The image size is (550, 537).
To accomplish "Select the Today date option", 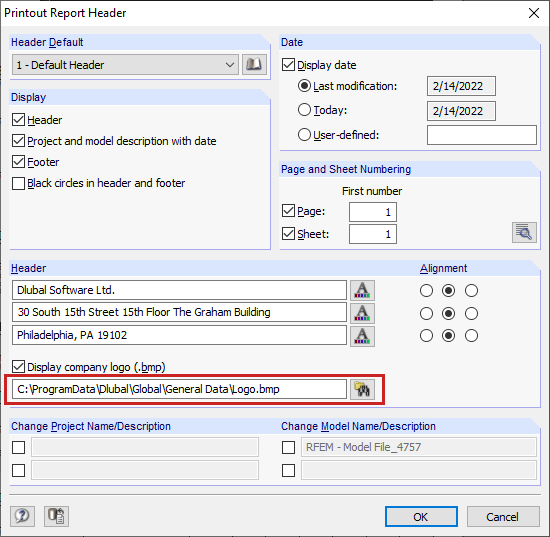I will (x=304, y=110).
